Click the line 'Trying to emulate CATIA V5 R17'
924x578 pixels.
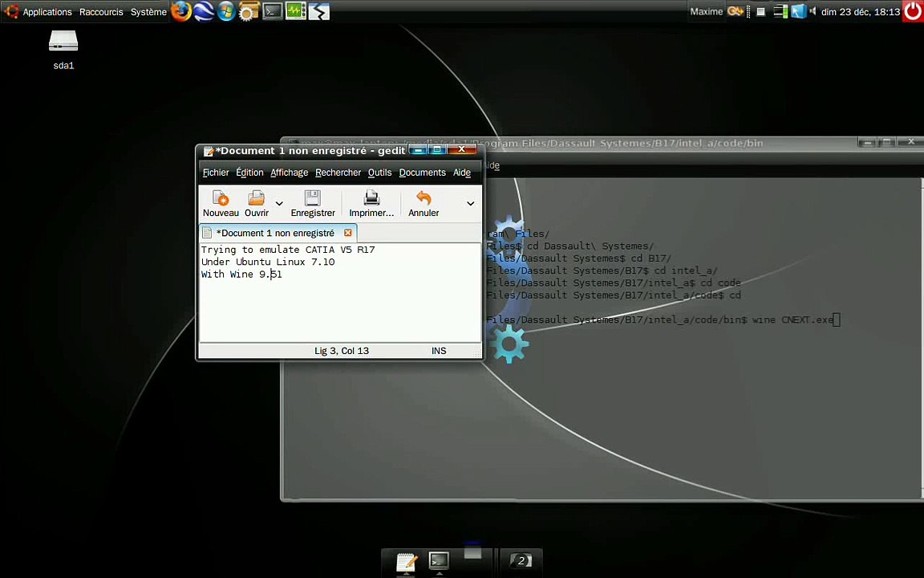point(288,250)
